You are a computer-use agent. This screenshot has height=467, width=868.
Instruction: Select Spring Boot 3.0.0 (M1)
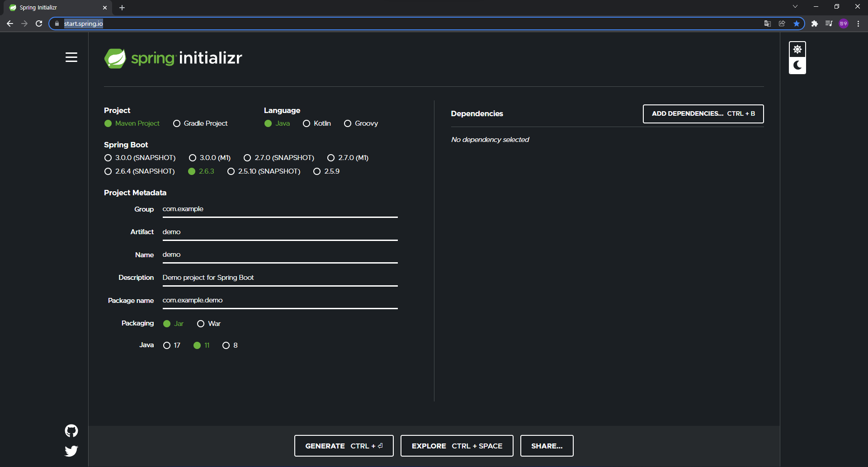click(210, 158)
